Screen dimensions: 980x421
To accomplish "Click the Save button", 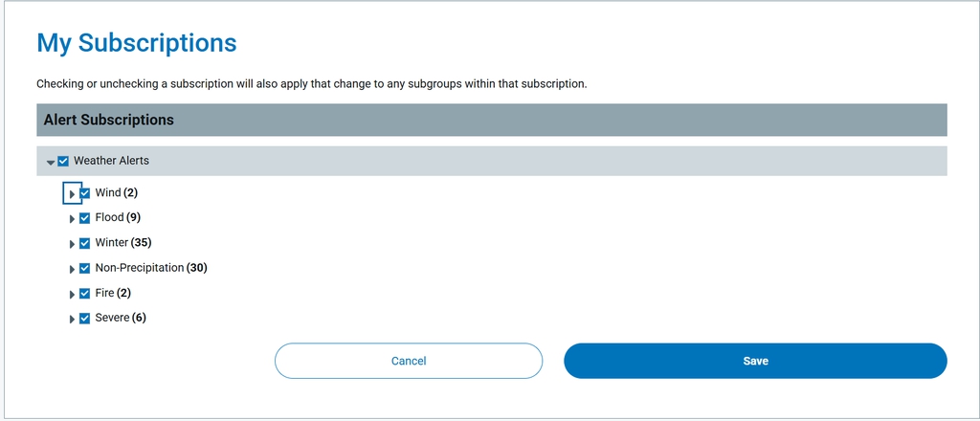I will [755, 361].
